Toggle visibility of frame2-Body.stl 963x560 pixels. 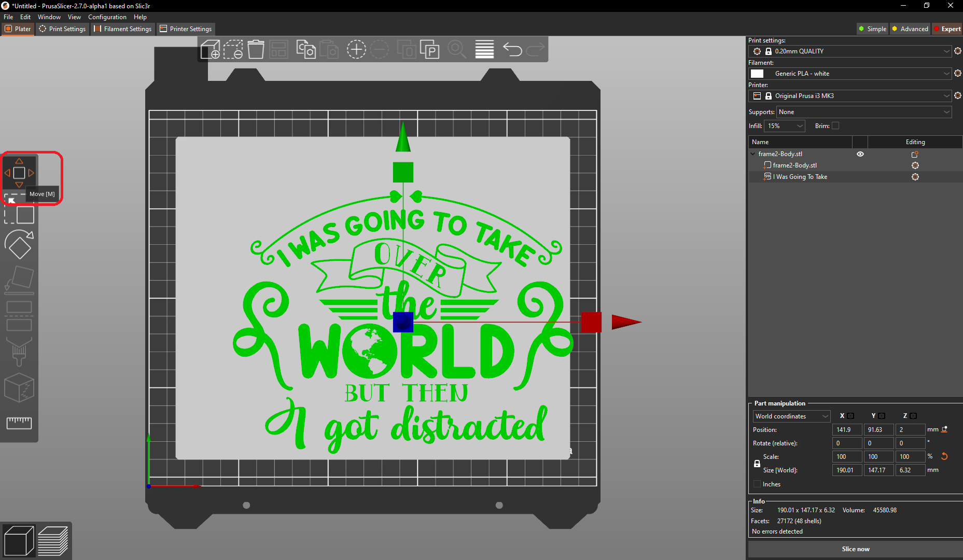pos(860,154)
